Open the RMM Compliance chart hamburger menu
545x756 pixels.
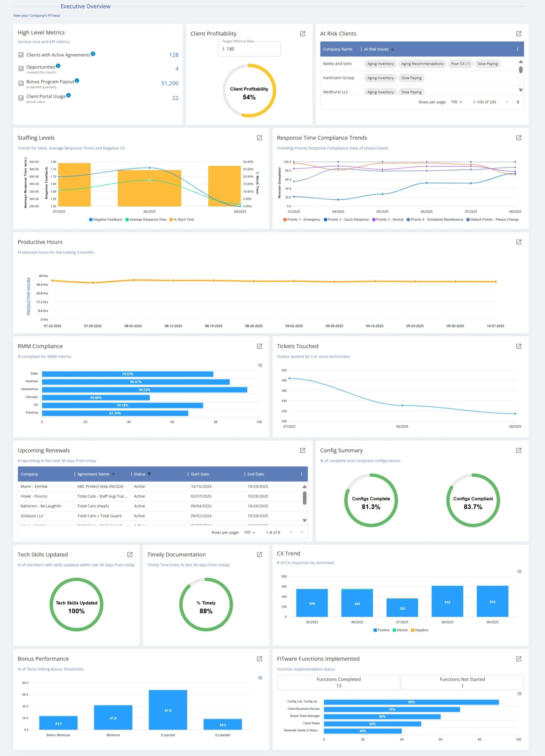(x=260, y=365)
